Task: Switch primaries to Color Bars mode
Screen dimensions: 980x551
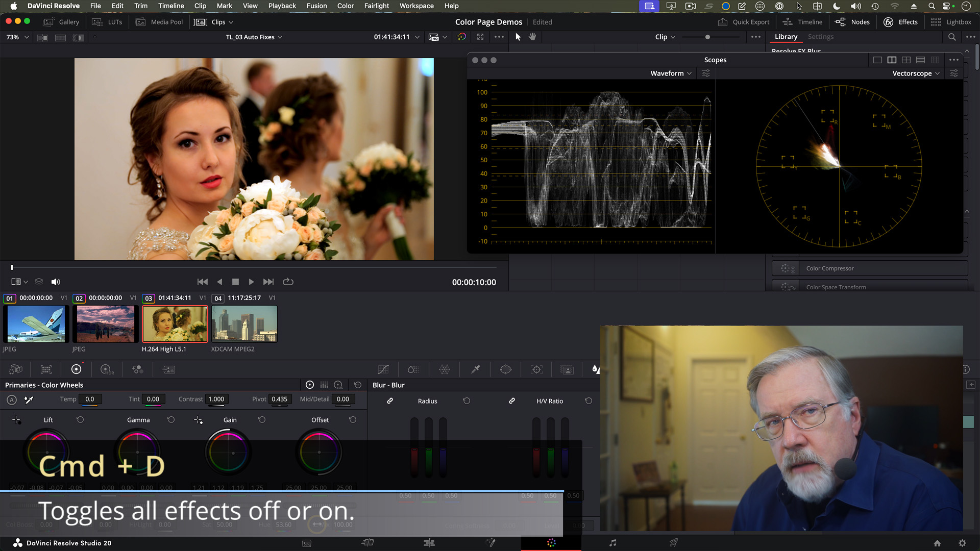Action: (x=324, y=385)
